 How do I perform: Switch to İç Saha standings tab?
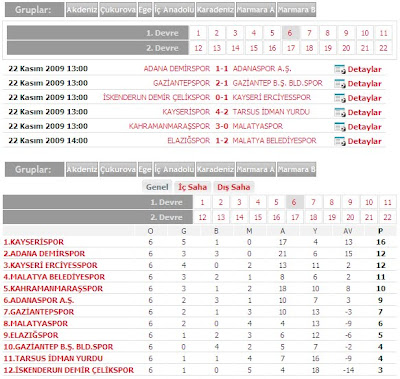[193, 187]
